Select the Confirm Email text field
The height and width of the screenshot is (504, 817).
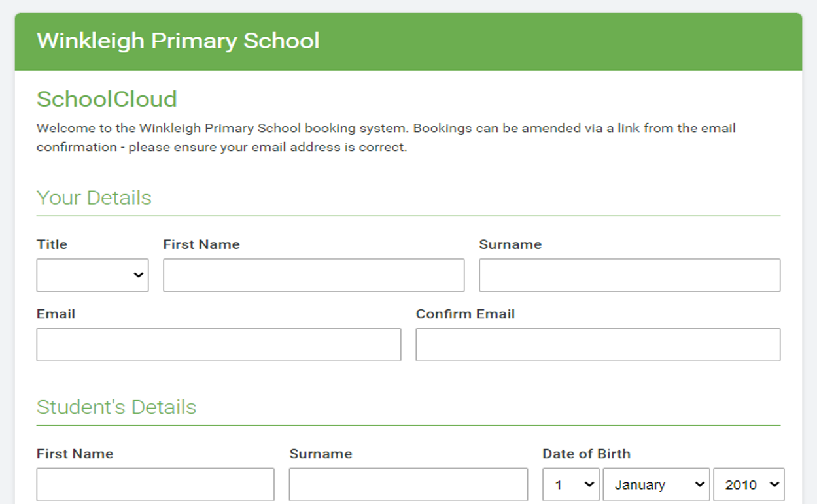click(598, 344)
